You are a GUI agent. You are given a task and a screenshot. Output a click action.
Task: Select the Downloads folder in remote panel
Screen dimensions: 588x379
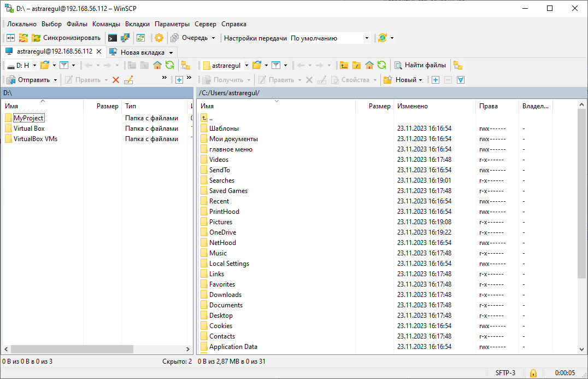225,295
